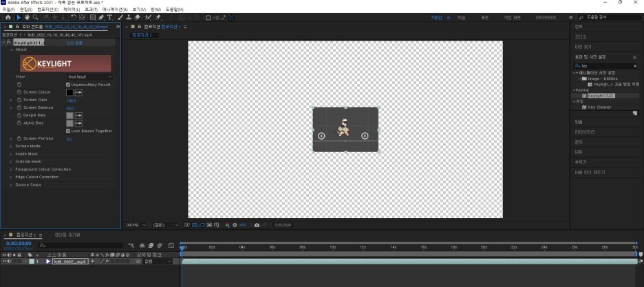
Task: Select the Puppet Pin tool
Action: click(158, 18)
